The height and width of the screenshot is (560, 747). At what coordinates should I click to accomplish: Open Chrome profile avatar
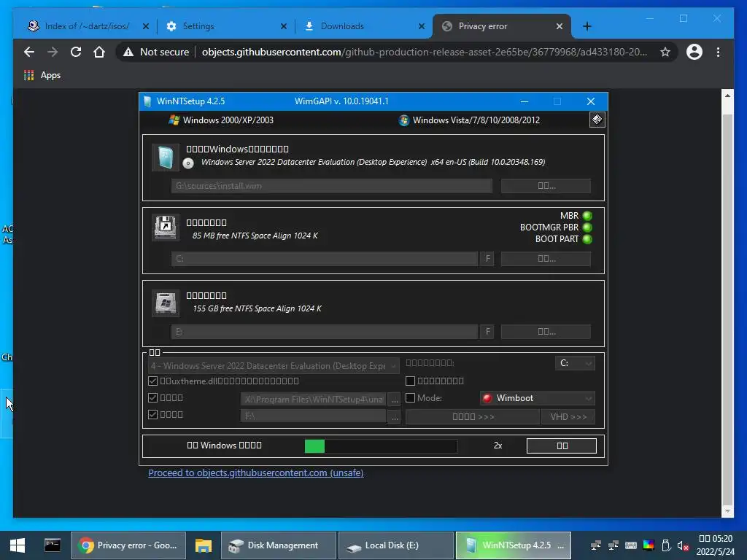(694, 52)
